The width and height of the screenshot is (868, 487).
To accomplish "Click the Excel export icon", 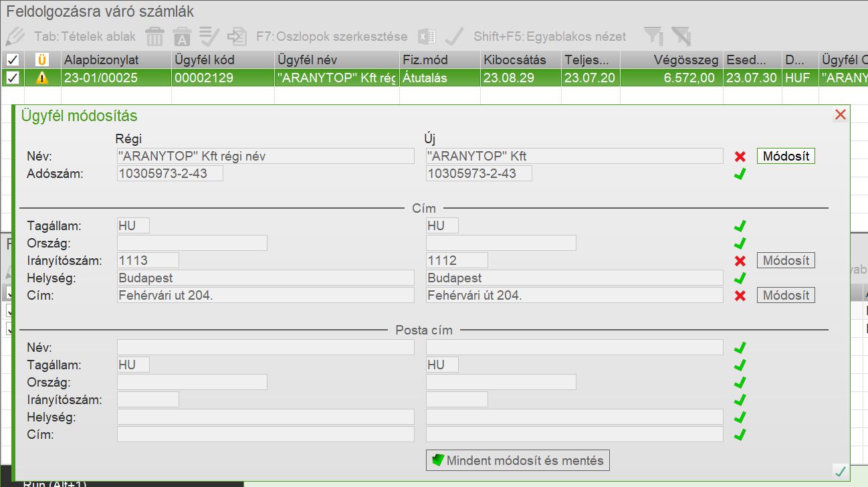I will click(427, 36).
